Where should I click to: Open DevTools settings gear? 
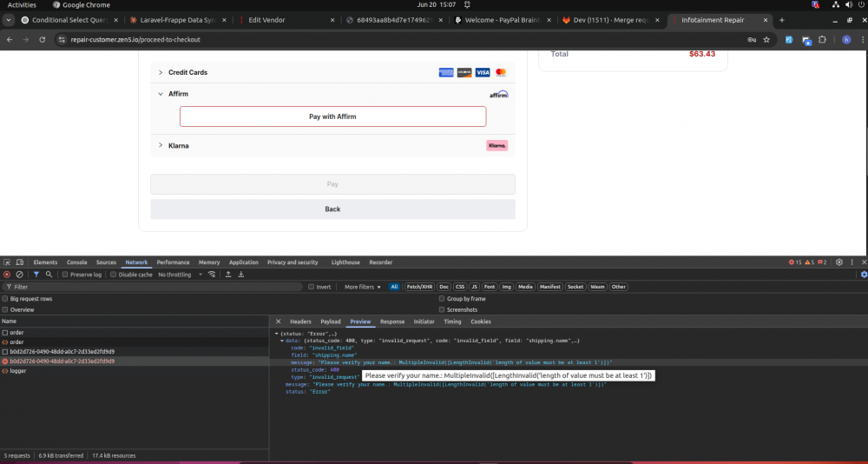pyautogui.click(x=838, y=262)
